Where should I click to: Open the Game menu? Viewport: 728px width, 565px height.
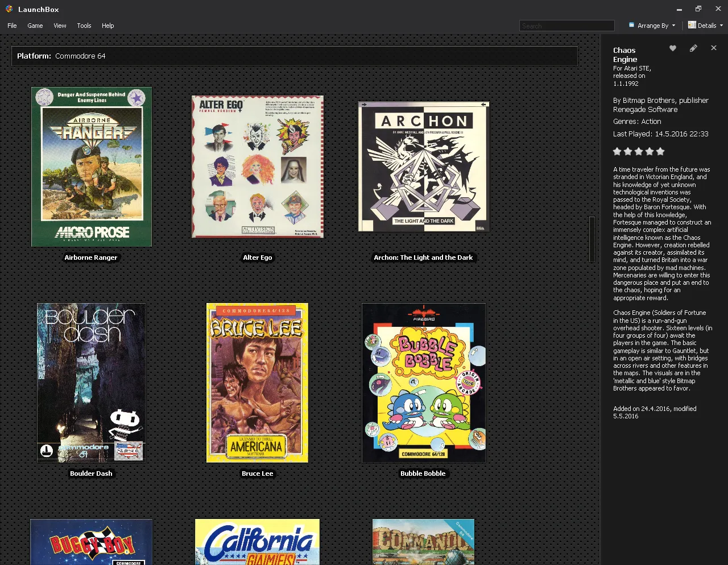(x=35, y=26)
